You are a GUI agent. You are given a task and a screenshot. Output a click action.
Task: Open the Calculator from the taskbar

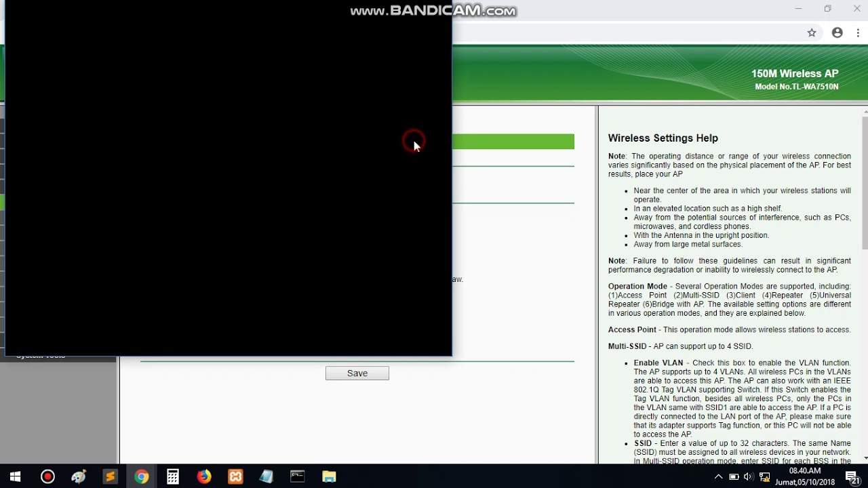click(x=173, y=476)
